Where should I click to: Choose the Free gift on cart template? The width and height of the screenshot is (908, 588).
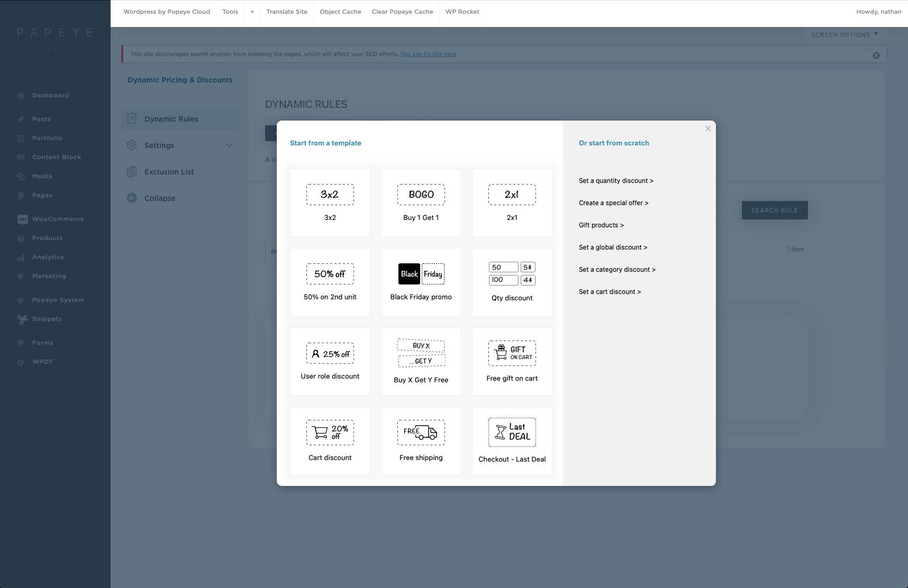tap(512, 362)
